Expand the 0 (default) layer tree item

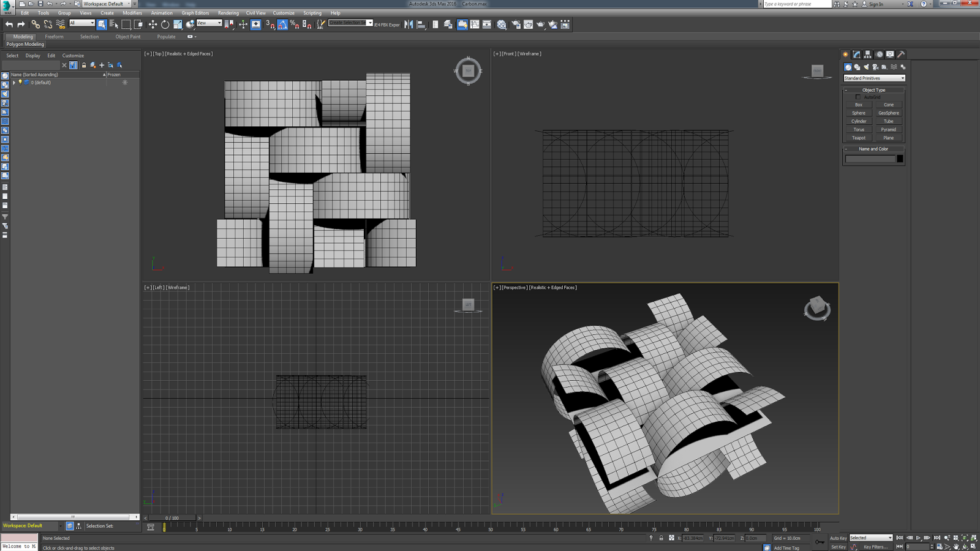click(x=14, y=83)
